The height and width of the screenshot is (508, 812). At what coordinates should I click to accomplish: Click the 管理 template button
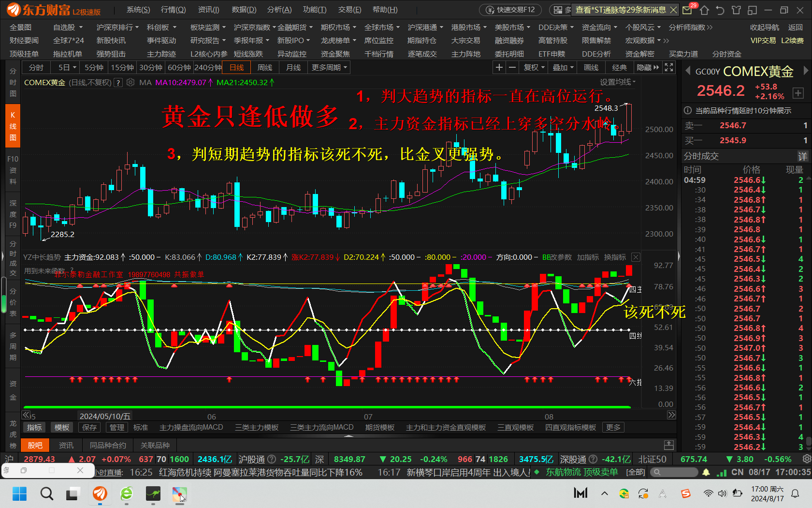coord(117,428)
